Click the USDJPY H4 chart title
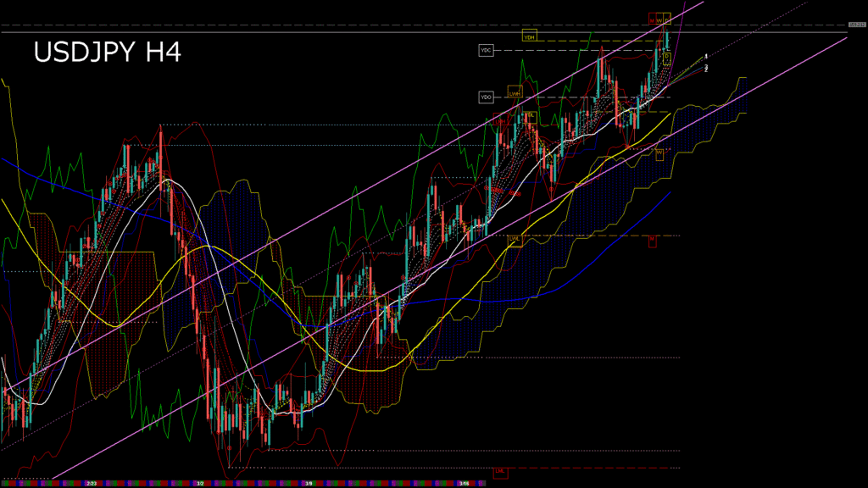The image size is (868, 488). pos(107,53)
